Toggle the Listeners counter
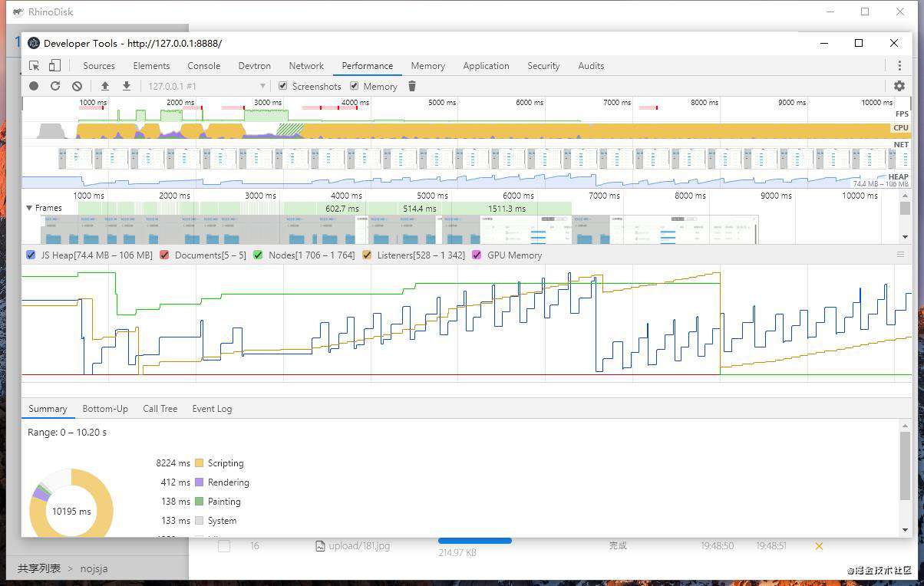 367,255
